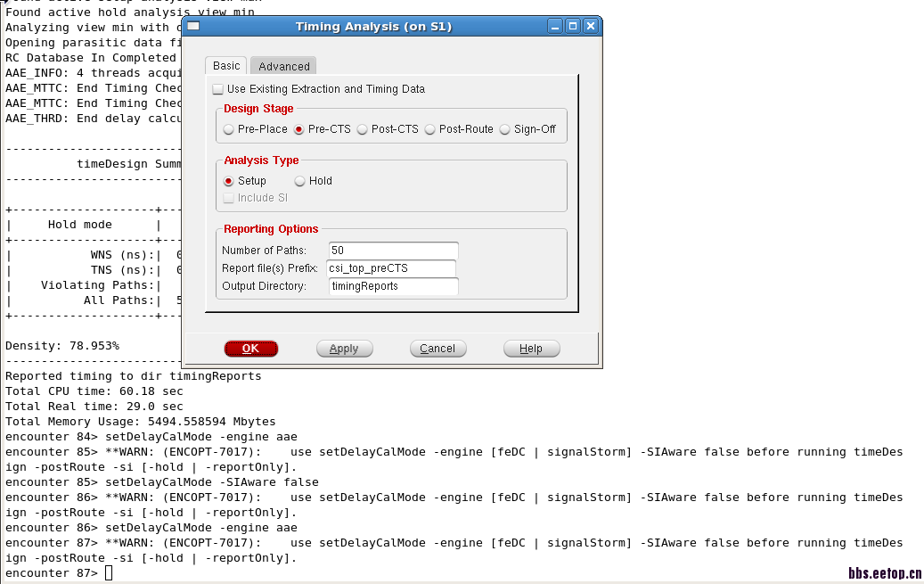The height and width of the screenshot is (584, 924).
Task: Select Sign-Off design stage
Action: 505,129
